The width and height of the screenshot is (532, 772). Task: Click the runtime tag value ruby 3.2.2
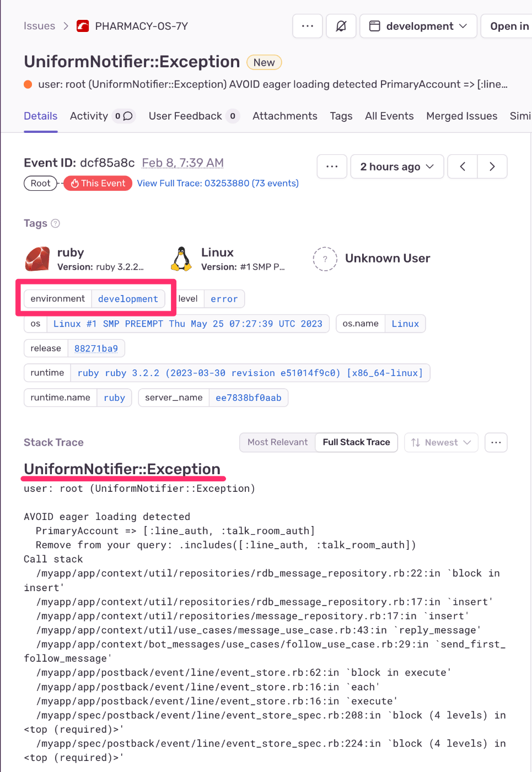[x=250, y=373]
